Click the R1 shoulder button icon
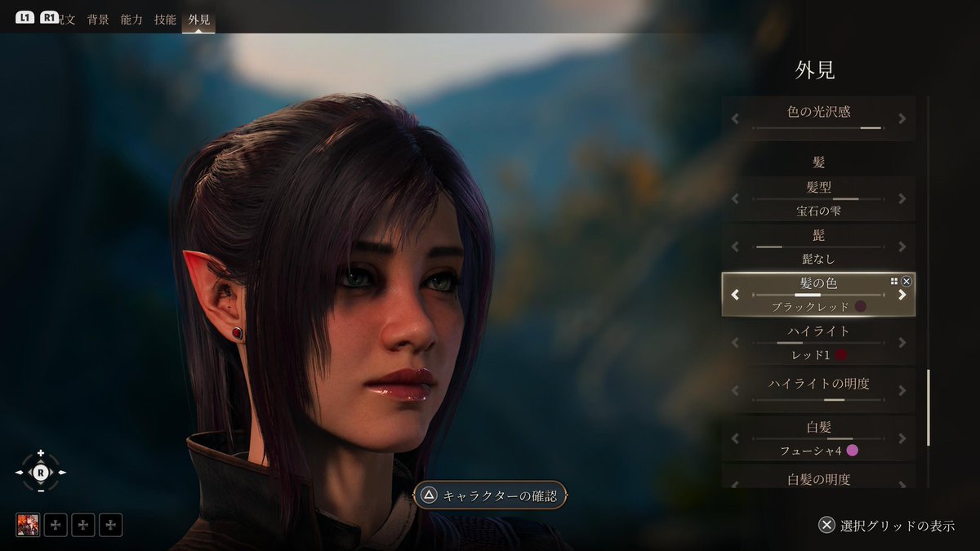This screenshot has width=980, height=551. coord(51,17)
